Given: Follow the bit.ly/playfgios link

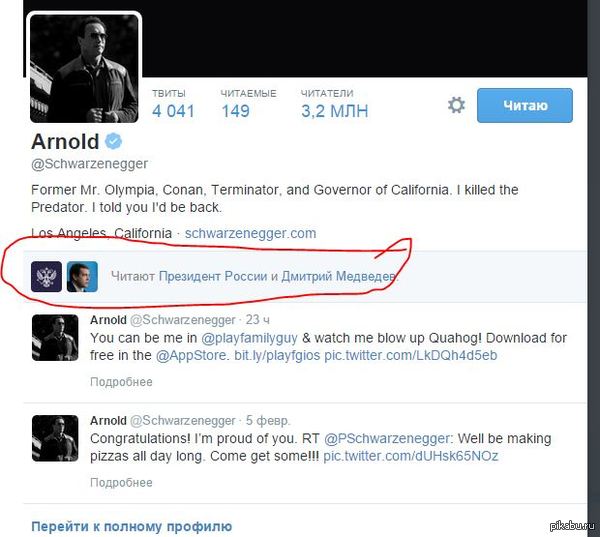Looking at the screenshot, I should 277,355.
